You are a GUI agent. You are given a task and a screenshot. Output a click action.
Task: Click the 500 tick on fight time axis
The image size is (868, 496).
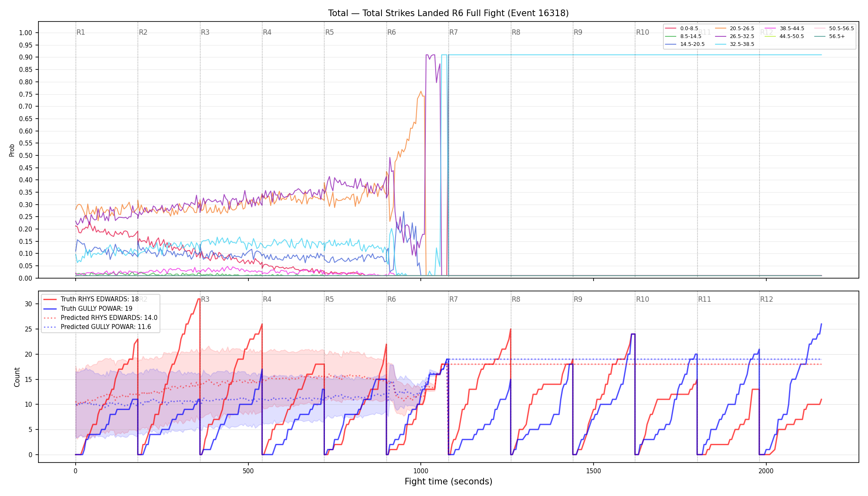click(x=248, y=471)
